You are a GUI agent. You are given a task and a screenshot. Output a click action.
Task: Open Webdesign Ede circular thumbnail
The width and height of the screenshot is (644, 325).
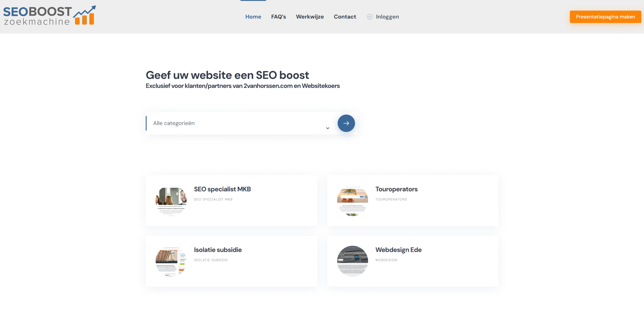click(352, 261)
